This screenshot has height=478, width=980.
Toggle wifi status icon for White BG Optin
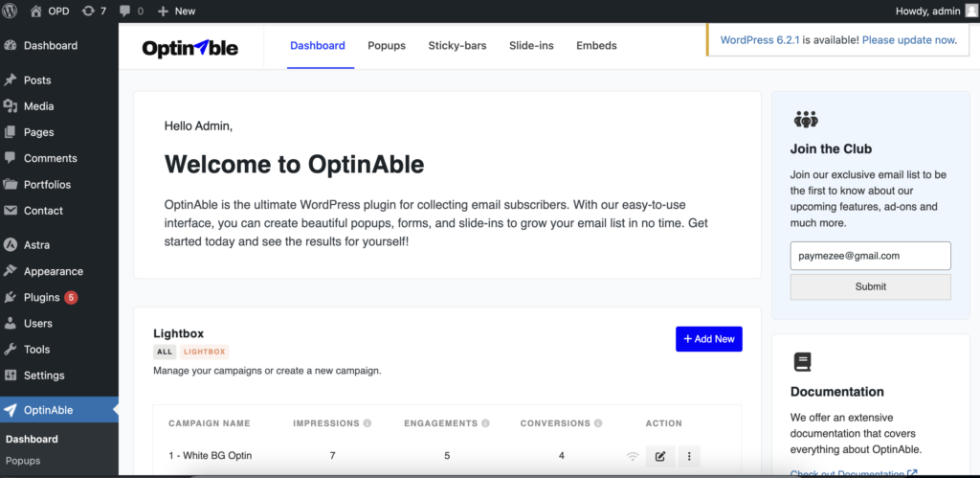pyautogui.click(x=633, y=457)
